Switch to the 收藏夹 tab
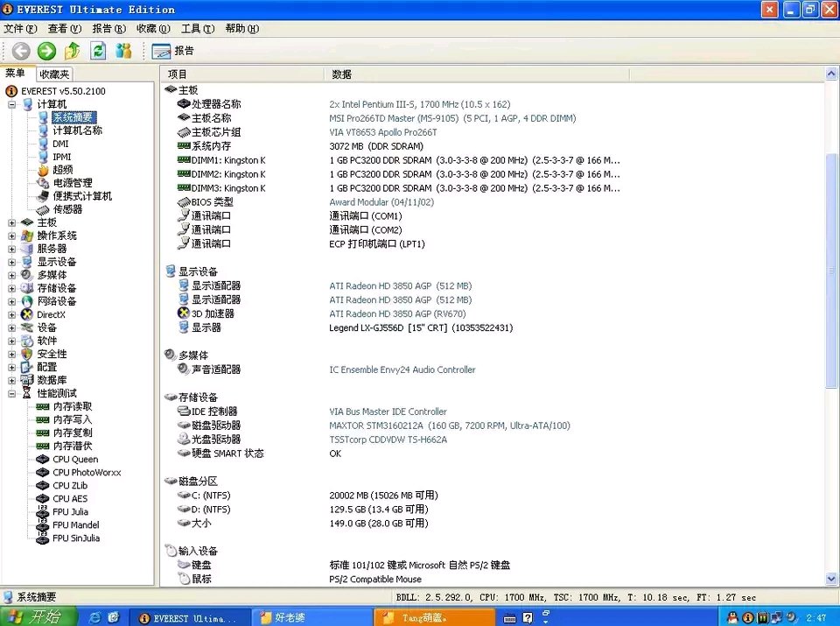Viewport: 840px width, 626px height. coord(54,74)
